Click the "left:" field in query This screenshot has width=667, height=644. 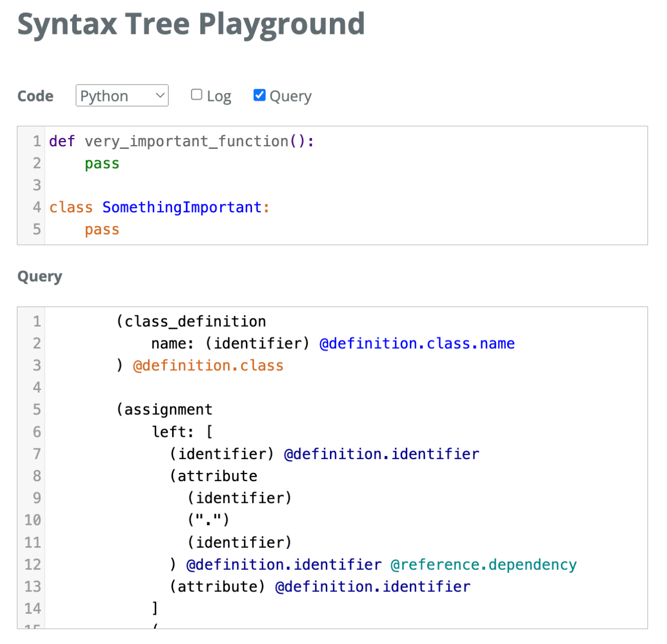point(173,432)
